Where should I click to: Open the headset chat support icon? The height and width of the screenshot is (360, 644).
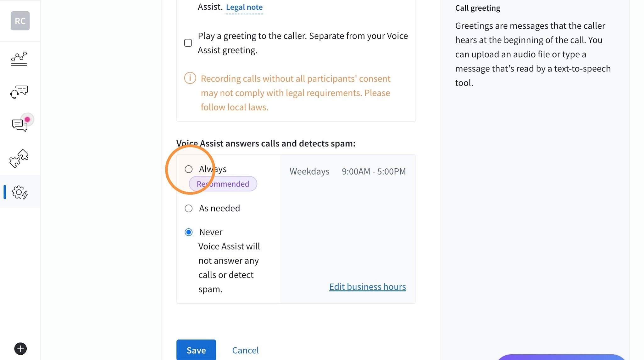(x=19, y=92)
